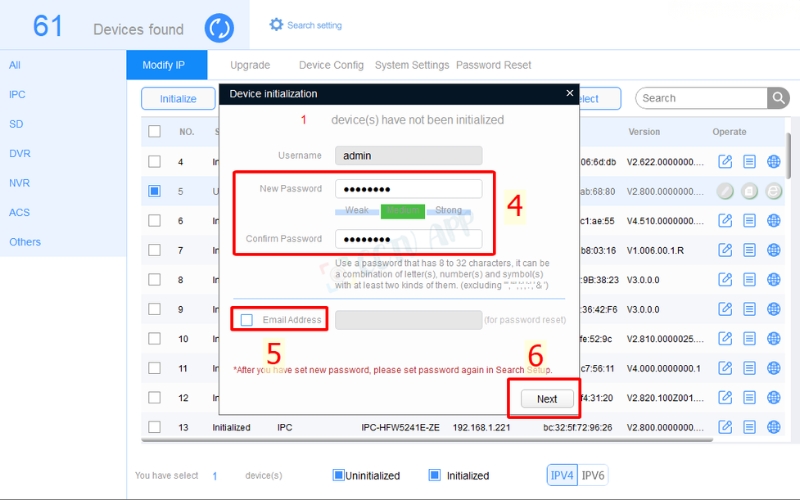This screenshot has width=800, height=500.
Task: Click edit pencil icon for row 4
Action: tap(725, 162)
